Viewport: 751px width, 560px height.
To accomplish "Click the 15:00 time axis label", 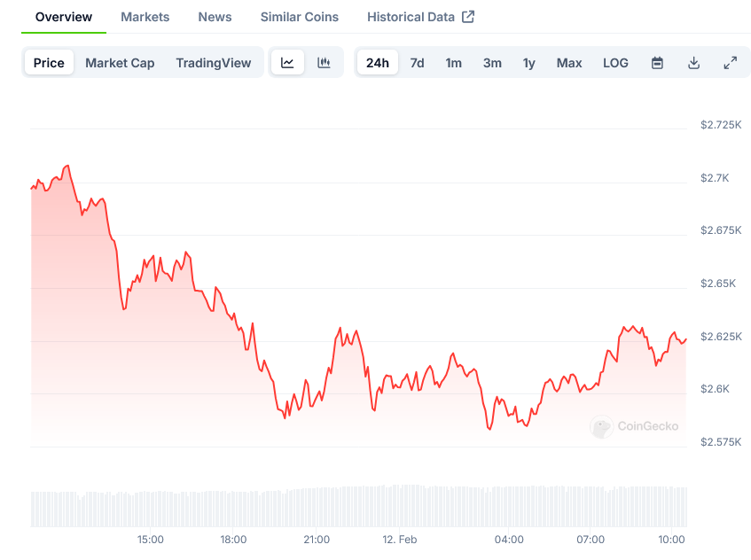I will click(151, 540).
